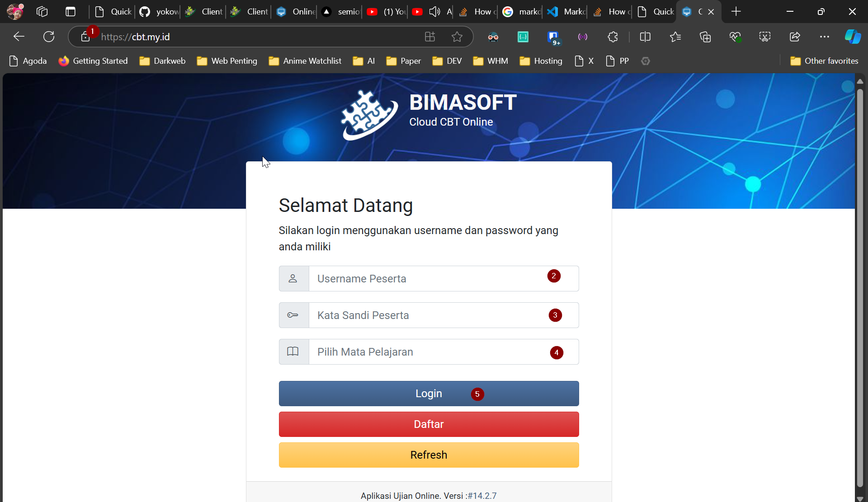The image size is (868, 502).
Task: Click the address bar URL
Action: coord(135,37)
